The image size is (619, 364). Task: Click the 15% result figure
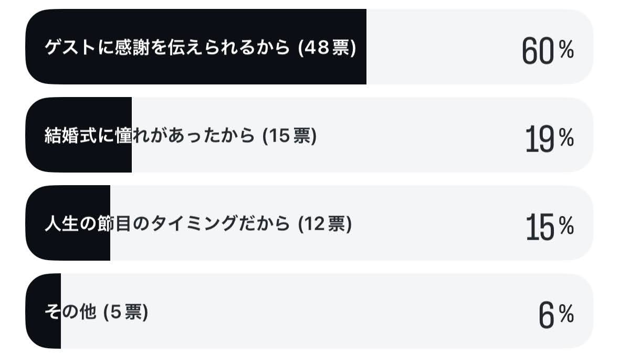(x=550, y=227)
